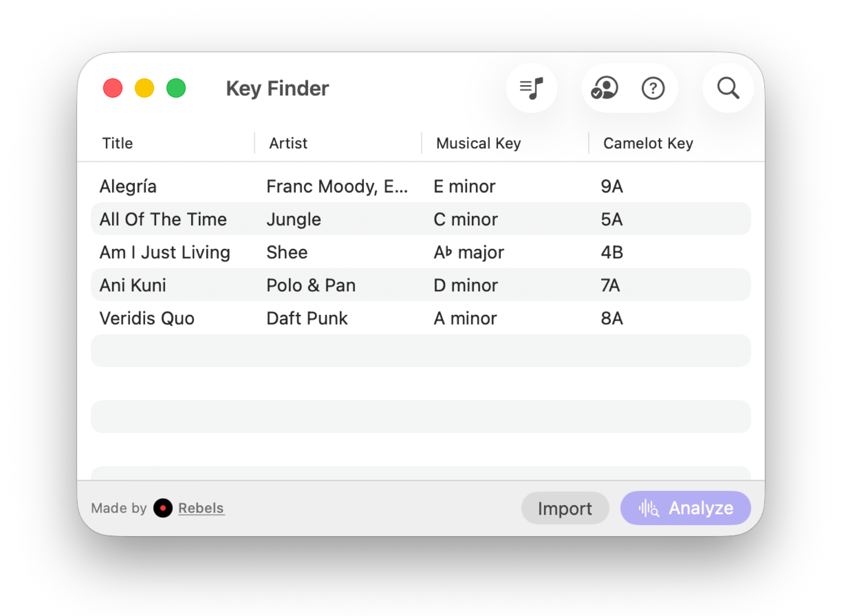Screen dimensions: 842x616
Task: Select the All Of The Time row
Action: (x=163, y=219)
